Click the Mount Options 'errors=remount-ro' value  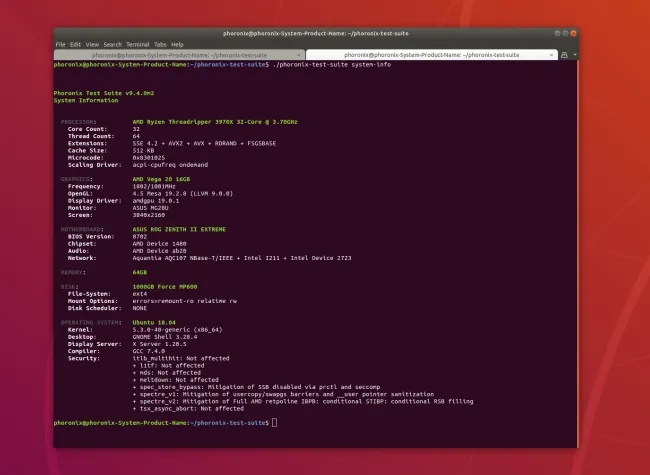pyautogui.click(x=184, y=301)
